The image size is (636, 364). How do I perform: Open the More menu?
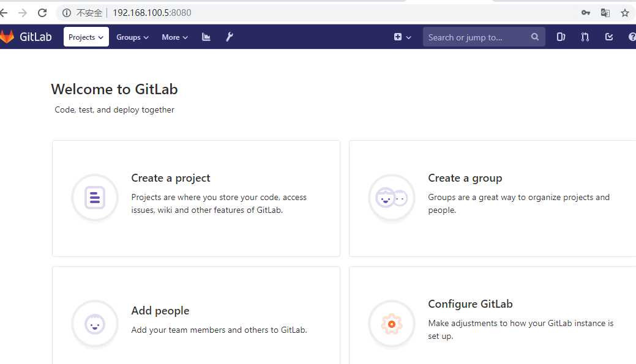pos(174,37)
